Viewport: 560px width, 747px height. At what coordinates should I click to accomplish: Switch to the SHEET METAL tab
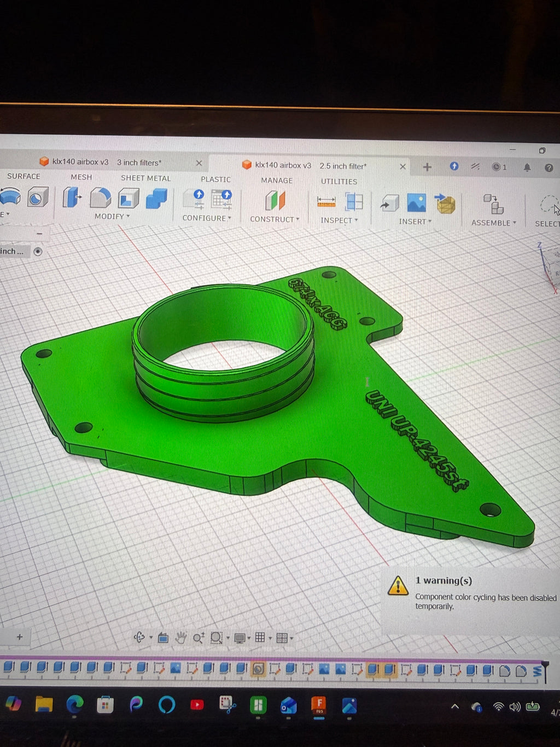pyautogui.click(x=145, y=178)
